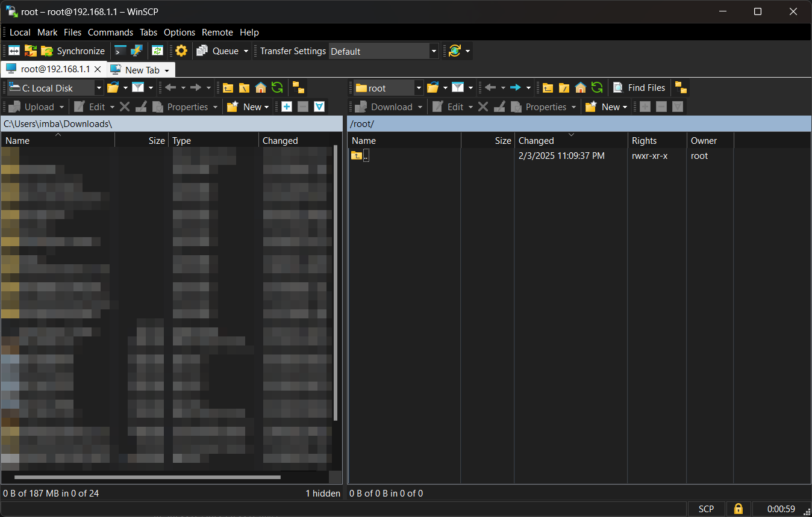Click the Find Files button
The width and height of the screenshot is (812, 517).
pos(639,88)
